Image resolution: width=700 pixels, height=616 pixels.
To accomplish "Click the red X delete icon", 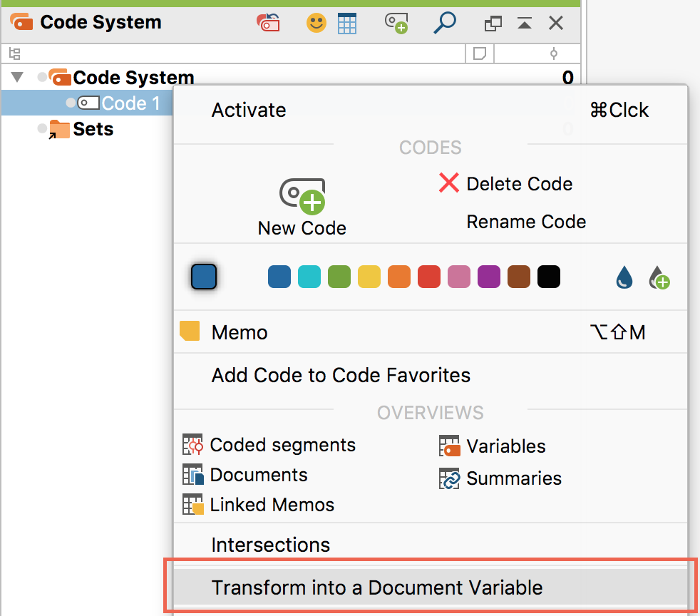I will click(x=448, y=183).
